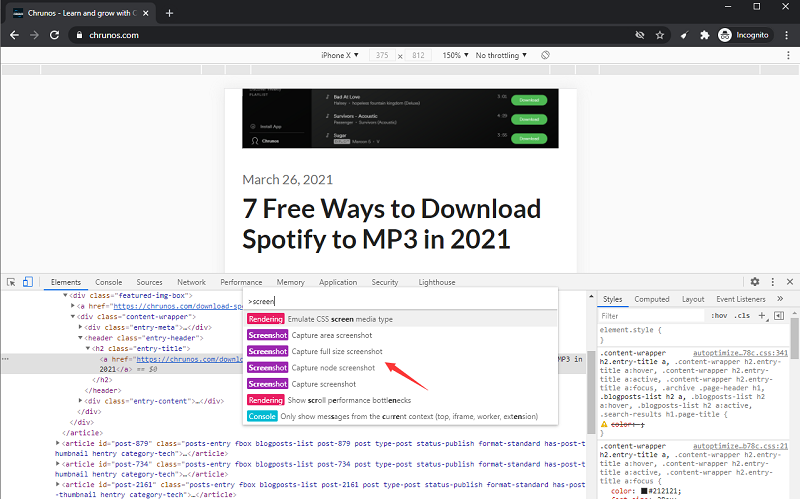Screen dimensions: 800x499
Task: Open the Chrome extensions puzzle icon
Action: tap(704, 35)
